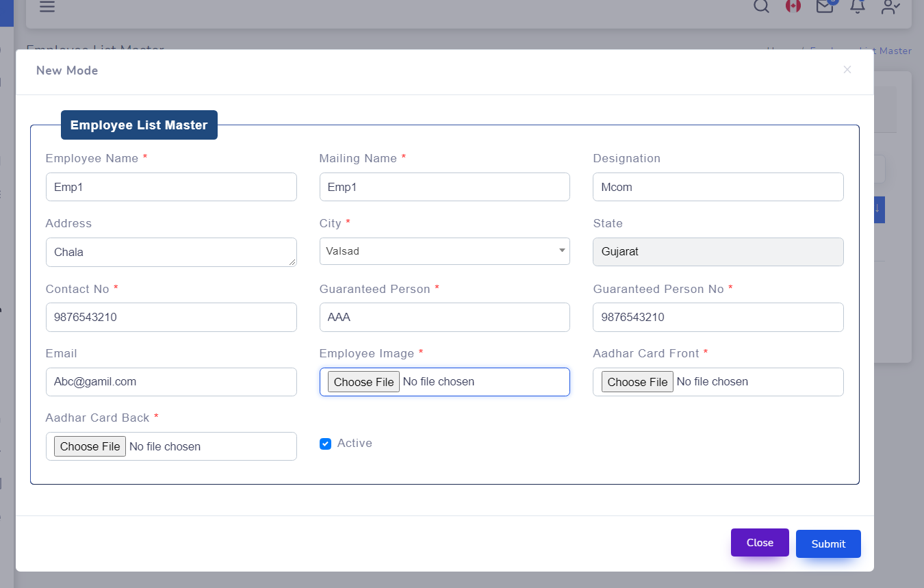Choose file for Aadhar Card Back
This screenshot has height=588, width=924.
coord(90,446)
